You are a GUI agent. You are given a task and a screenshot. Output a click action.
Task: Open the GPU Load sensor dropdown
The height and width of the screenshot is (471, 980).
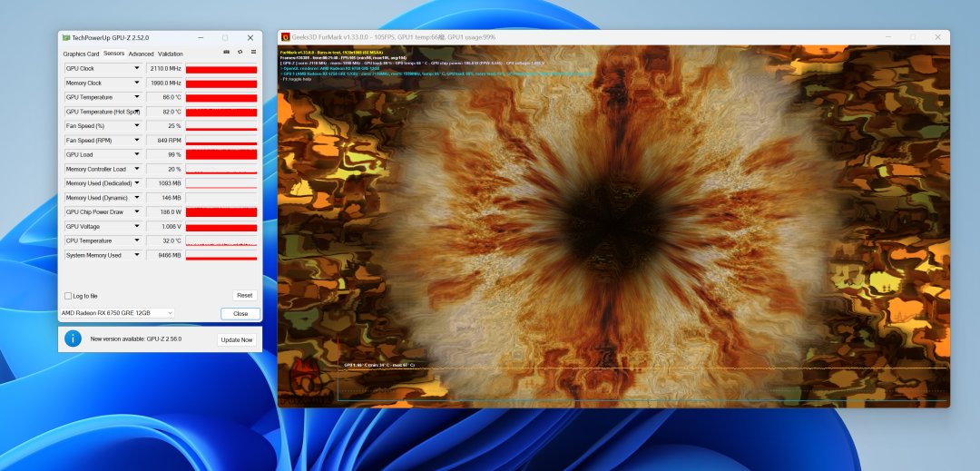[136, 154]
